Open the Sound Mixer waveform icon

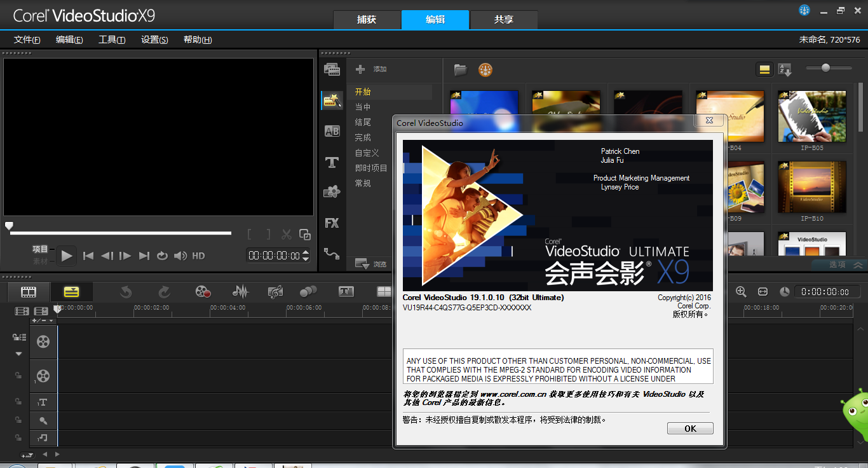coord(240,292)
